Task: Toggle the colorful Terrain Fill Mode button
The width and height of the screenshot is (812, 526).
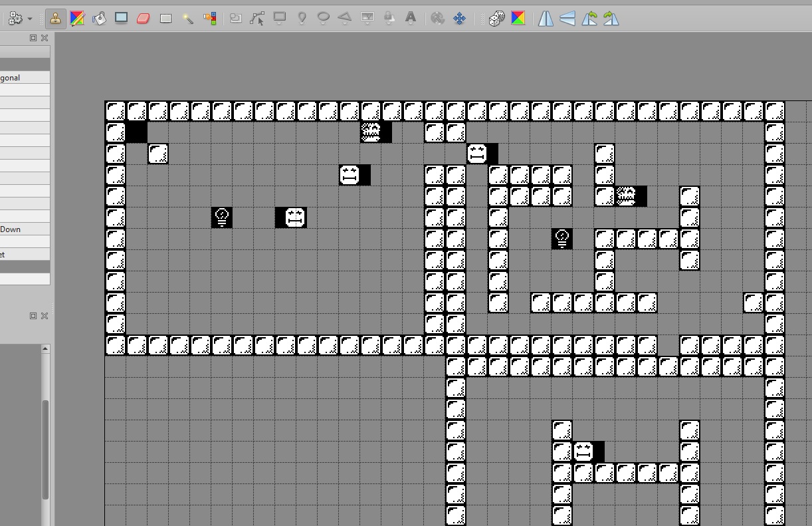Action: (518, 19)
